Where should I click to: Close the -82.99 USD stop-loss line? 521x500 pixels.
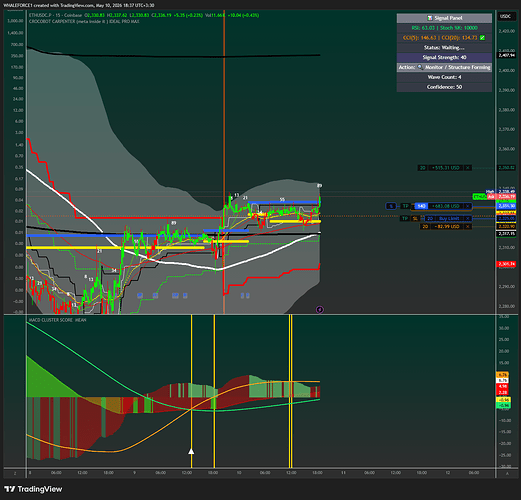[468, 227]
